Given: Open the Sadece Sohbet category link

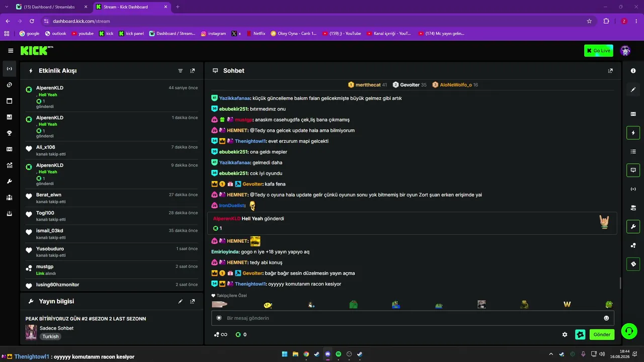Looking at the screenshot, I should [x=56, y=328].
